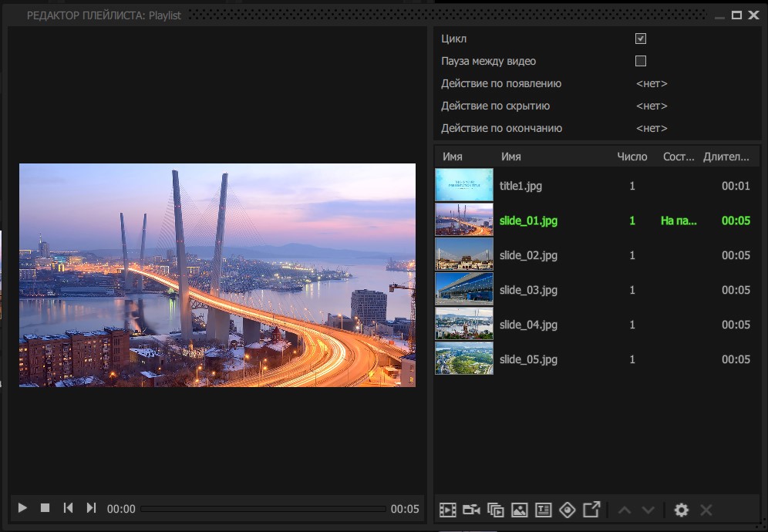Viewport: 768px width, 532px height.
Task: Click the export arrow icon
Action: coord(591,510)
